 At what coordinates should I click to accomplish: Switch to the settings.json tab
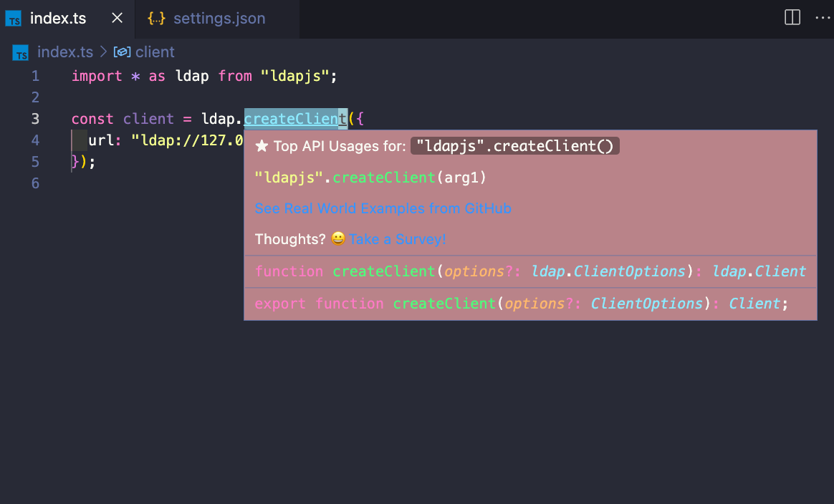click(x=219, y=19)
